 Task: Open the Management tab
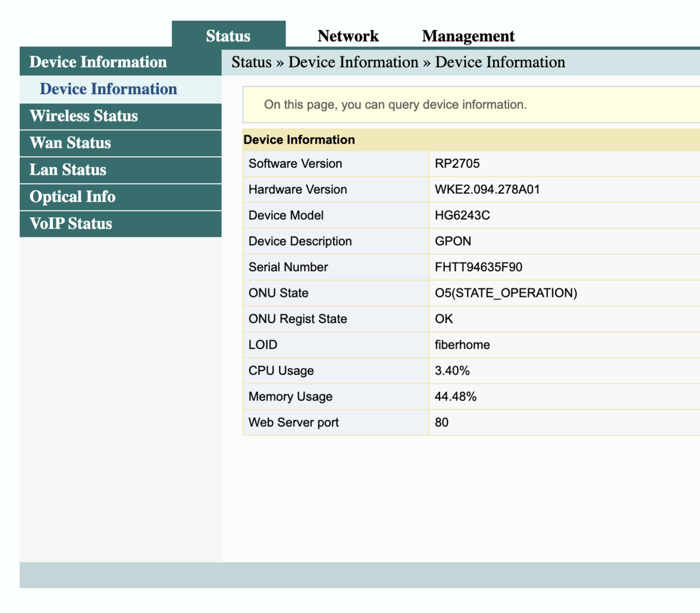coord(468,36)
